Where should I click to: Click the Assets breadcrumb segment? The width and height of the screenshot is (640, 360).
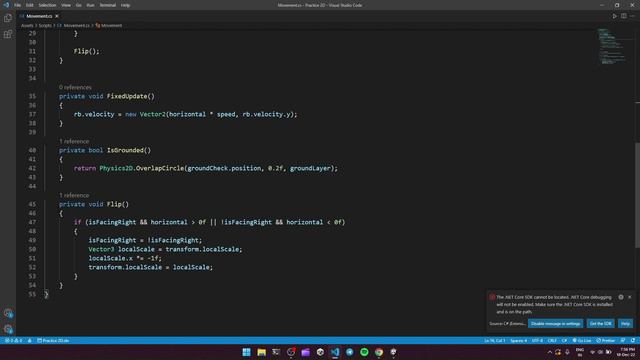tap(27, 25)
